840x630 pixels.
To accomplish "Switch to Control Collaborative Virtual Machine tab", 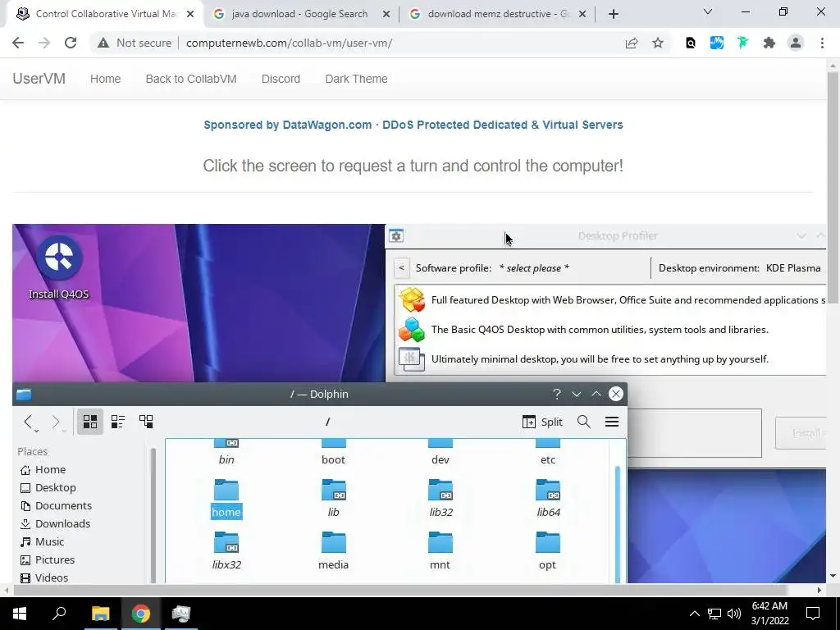I will (107, 14).
